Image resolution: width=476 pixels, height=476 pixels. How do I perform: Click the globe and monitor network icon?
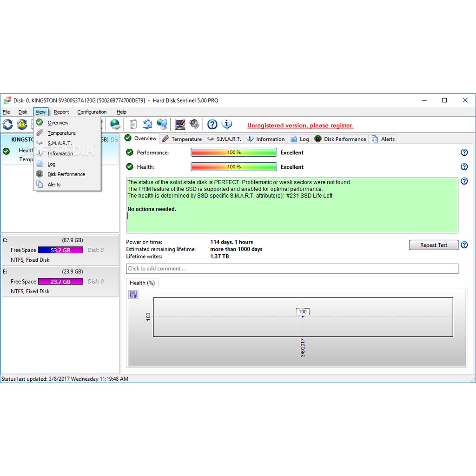coord(162,125)
